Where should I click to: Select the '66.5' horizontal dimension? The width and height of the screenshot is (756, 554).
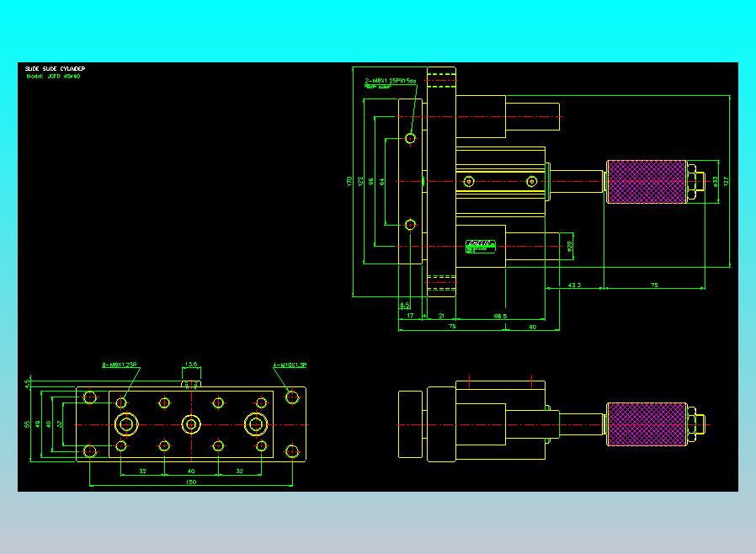coord(500,317)
